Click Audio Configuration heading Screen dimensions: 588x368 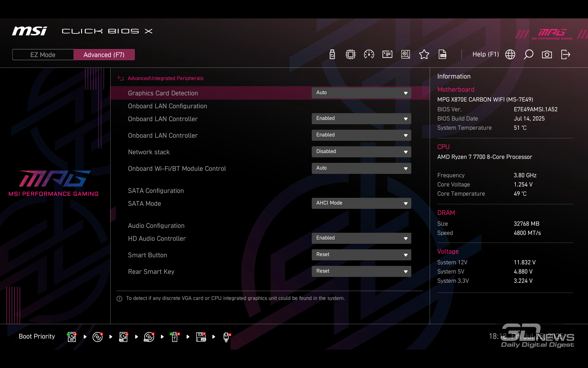[x=156, y=226]
